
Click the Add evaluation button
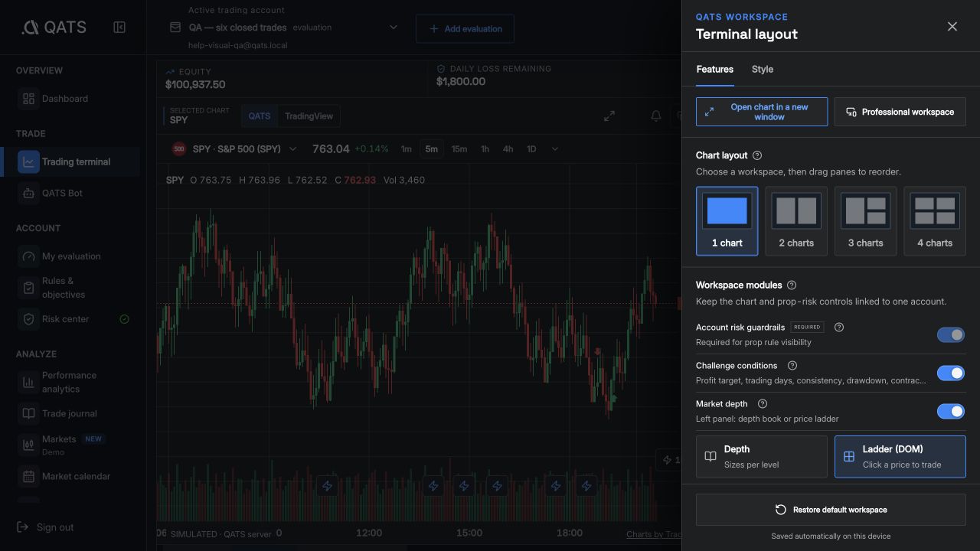tap(465, 29)
